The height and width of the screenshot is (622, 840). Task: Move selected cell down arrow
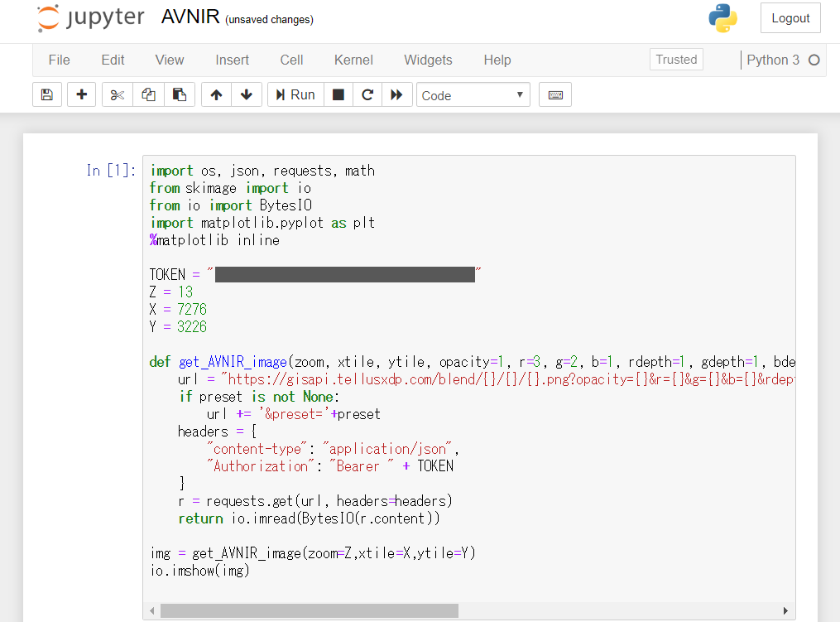(x=247, y=95)
